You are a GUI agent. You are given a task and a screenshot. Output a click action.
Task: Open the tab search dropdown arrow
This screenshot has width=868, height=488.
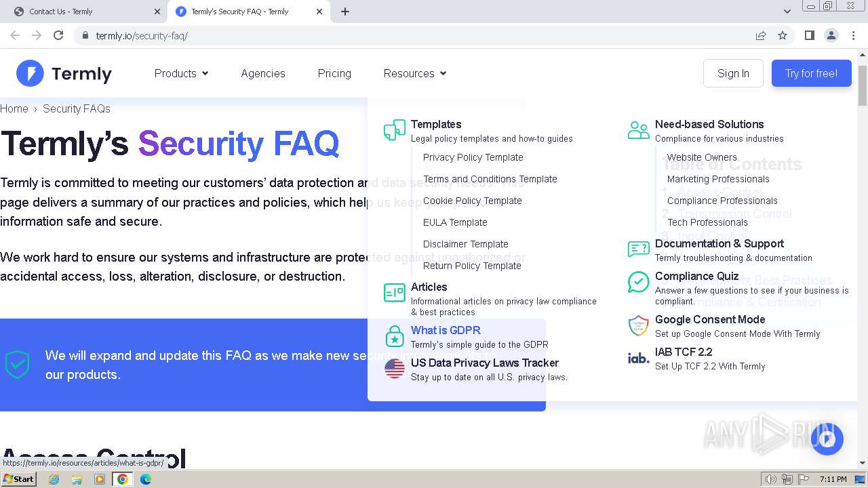pos(787,12)
